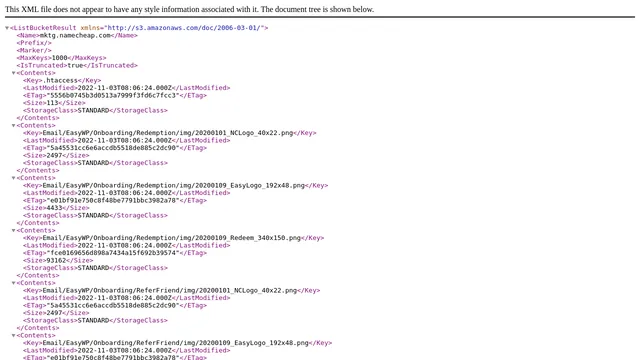Select ETag starting with 5556b0745b3d

pyautogui.click(x=113, y=96)
